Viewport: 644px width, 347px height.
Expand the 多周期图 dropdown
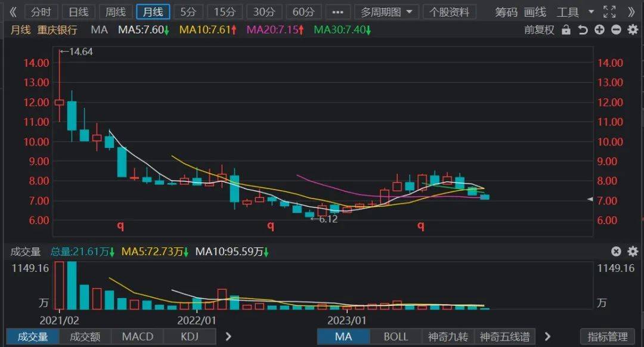coord(386,13)
